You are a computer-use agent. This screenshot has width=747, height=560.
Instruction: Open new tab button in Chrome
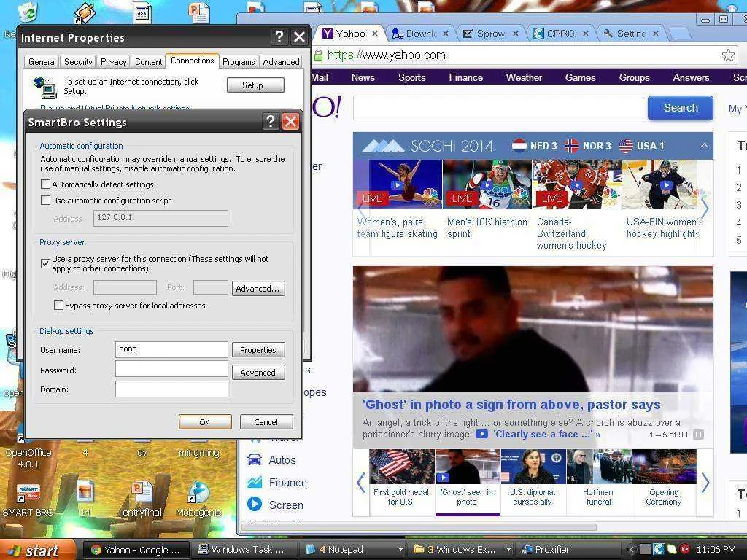pyautogui.click(x=680, y=34)
